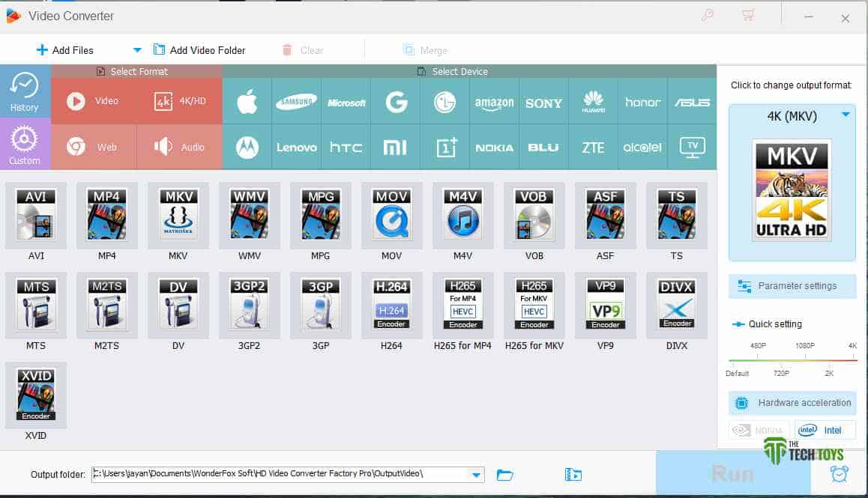The width and height of the screenshot is (868, 498).
Task: Open the 4K (MKV) format dropdown
Action: point(846,116)
